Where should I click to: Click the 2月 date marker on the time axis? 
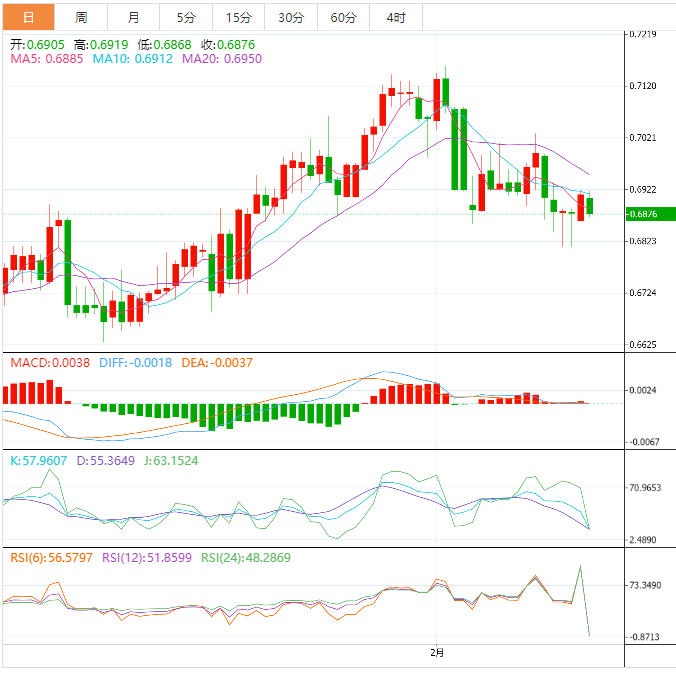pos(437,653)
